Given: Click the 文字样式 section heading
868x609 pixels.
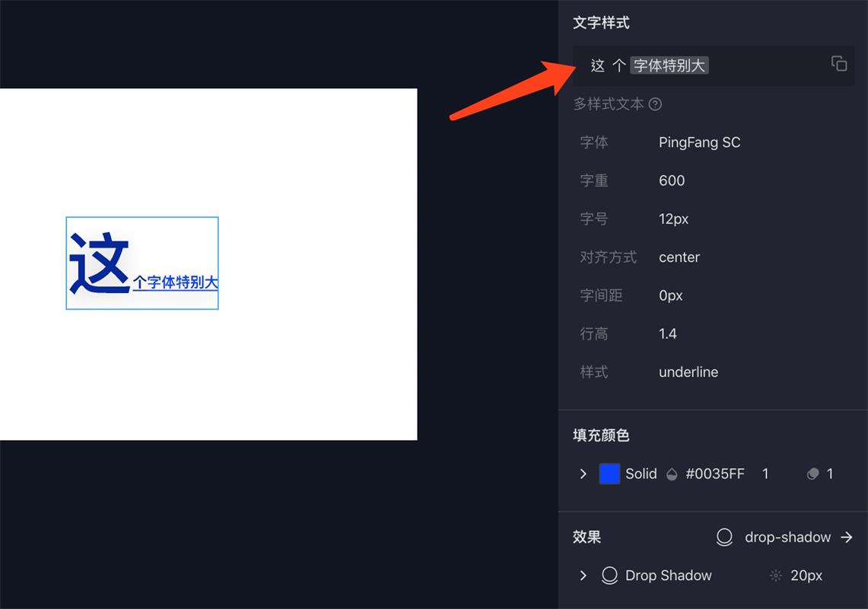Looking at the screenshot, I should (x=601, y=23).
